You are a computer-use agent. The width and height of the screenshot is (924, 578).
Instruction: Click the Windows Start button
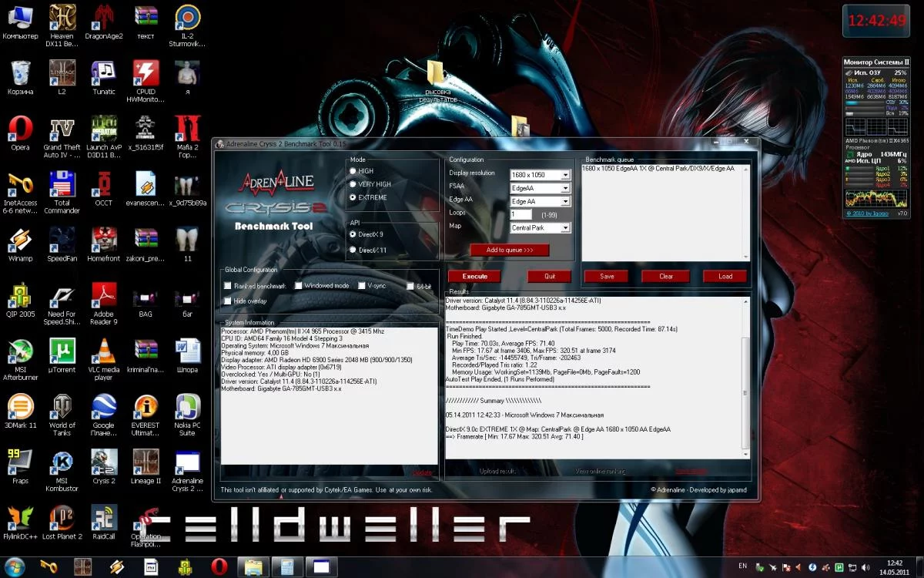tap(15, 567)
